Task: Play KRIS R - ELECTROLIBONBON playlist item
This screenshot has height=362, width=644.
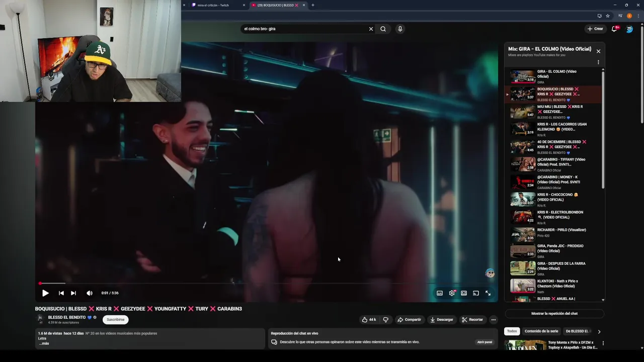Action: [553, 217]
